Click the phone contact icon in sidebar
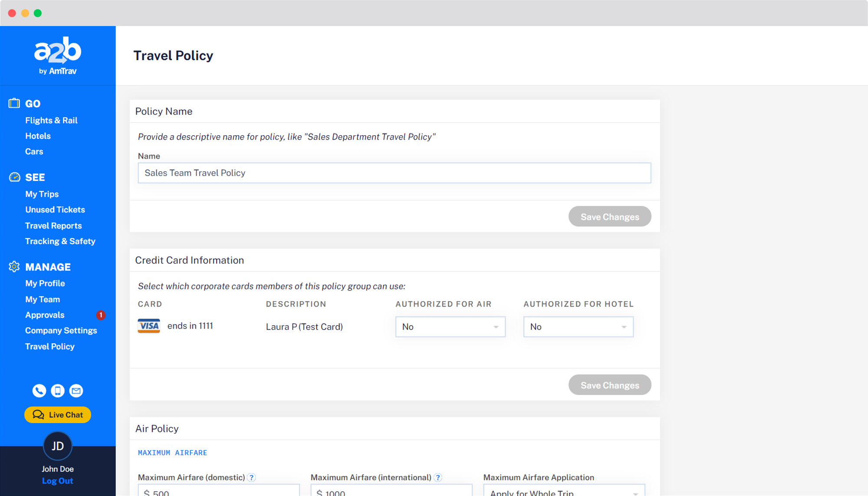The width and height of the screenshot is (868, 496). [x=39, y=391]
